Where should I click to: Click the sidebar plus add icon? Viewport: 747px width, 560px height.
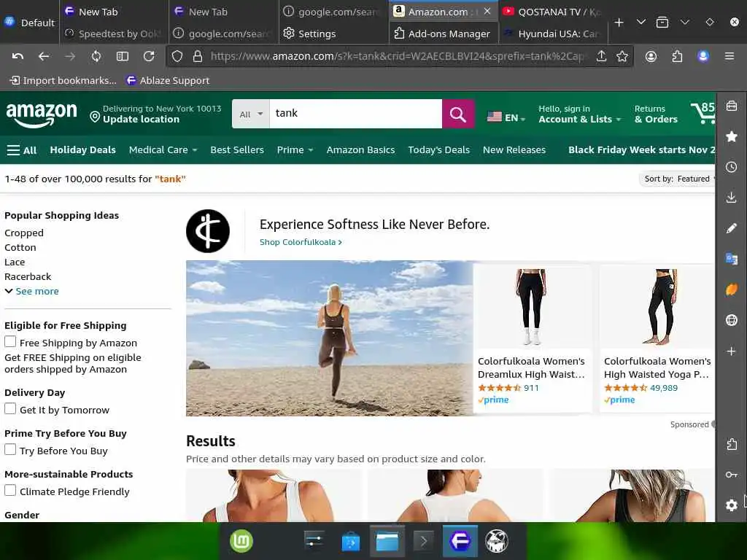(731, 351)
